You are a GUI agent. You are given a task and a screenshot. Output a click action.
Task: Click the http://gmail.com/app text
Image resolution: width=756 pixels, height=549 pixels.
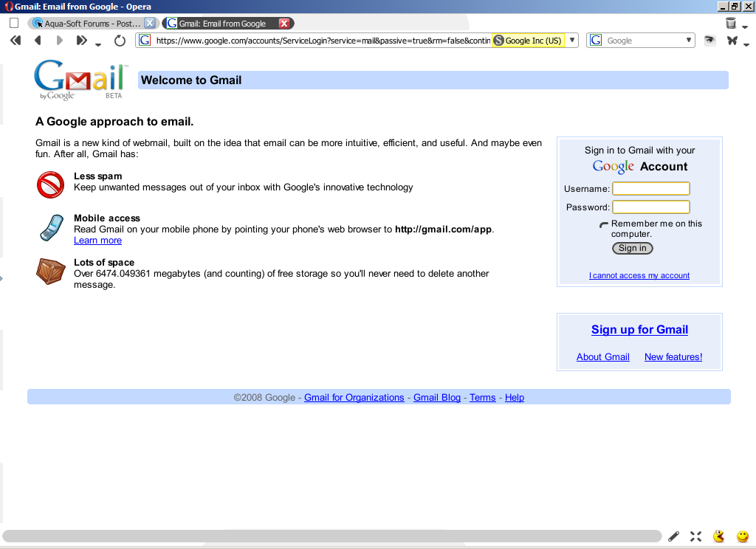pyautogui.click(x=443, y=229)
